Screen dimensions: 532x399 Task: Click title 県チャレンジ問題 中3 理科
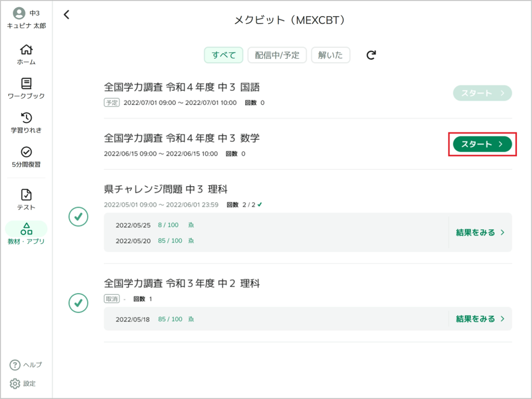(165, 189)
